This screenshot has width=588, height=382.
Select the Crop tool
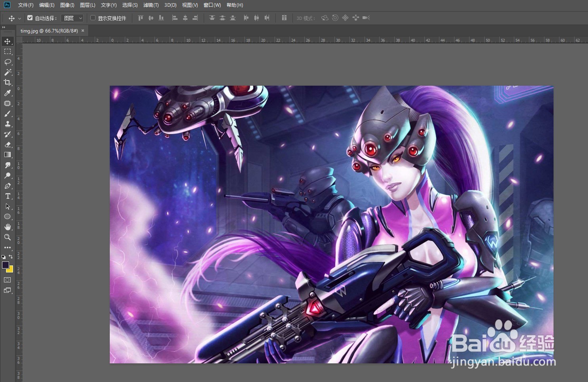pyautogui.click(x=8, y=83)
